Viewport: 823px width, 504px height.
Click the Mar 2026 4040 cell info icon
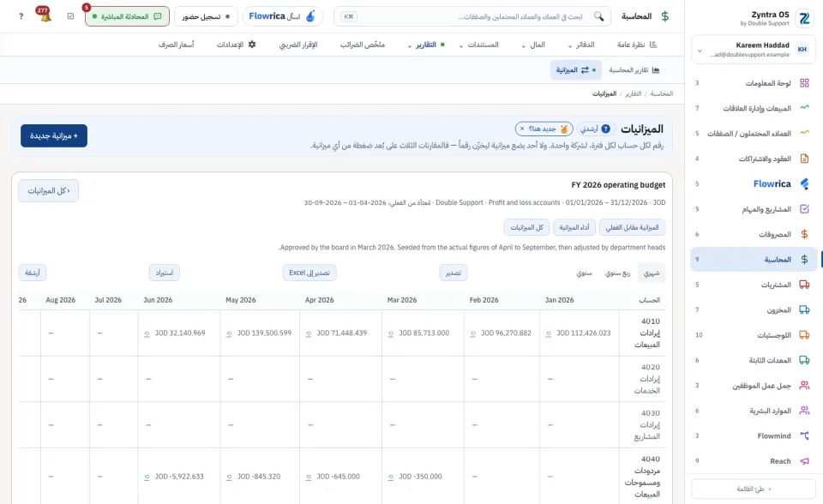point(391,477)
